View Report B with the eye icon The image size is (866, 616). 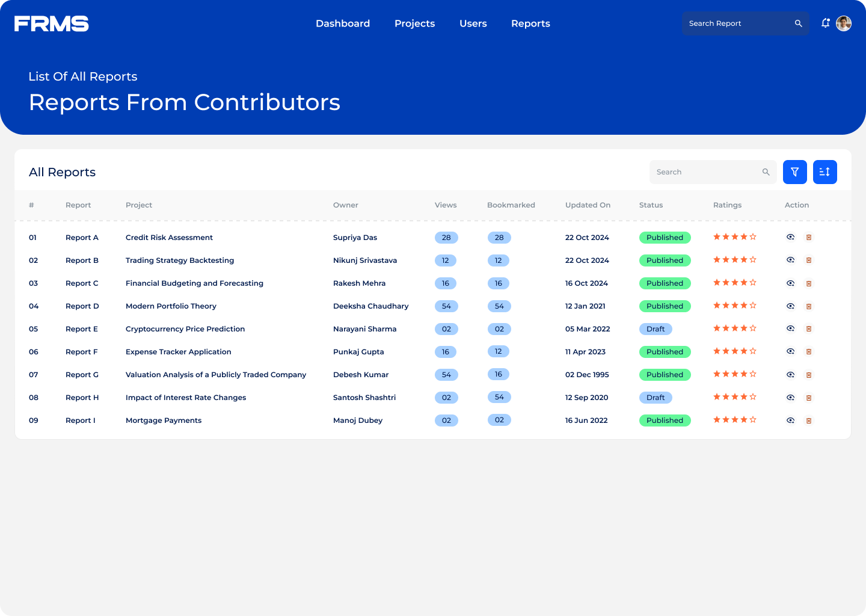point(791,260)
